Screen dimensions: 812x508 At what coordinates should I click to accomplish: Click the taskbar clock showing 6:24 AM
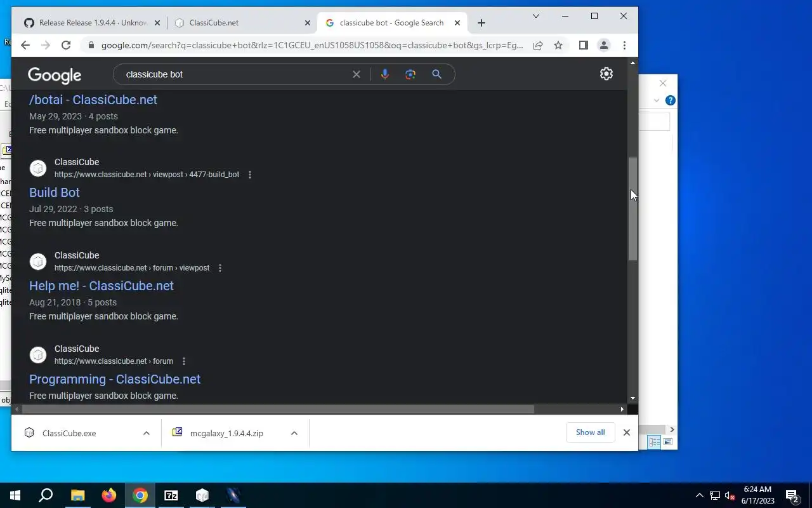click(x=758, y=495)
